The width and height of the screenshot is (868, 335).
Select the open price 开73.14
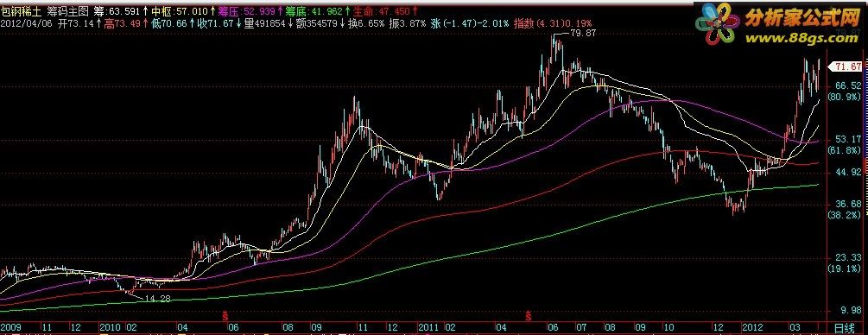(x=76, y=24)
